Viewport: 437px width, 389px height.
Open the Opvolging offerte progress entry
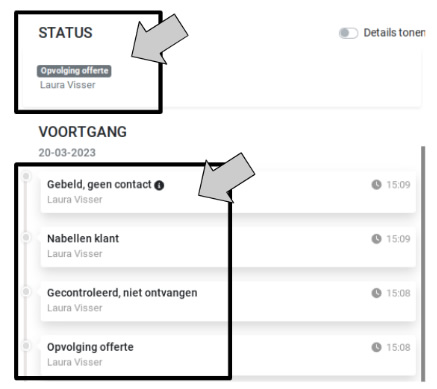228,355
